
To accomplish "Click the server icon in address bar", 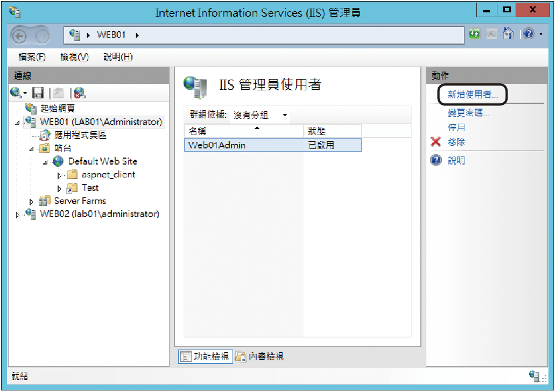I will (75, 35).
